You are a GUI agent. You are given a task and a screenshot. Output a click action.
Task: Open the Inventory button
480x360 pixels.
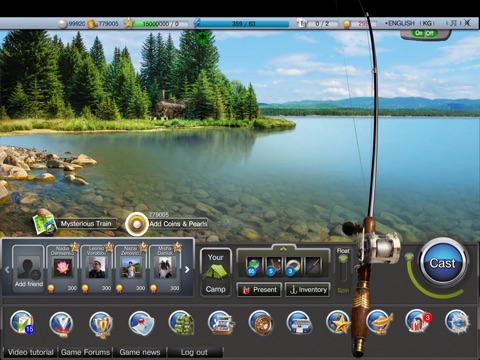pos(308,290)
